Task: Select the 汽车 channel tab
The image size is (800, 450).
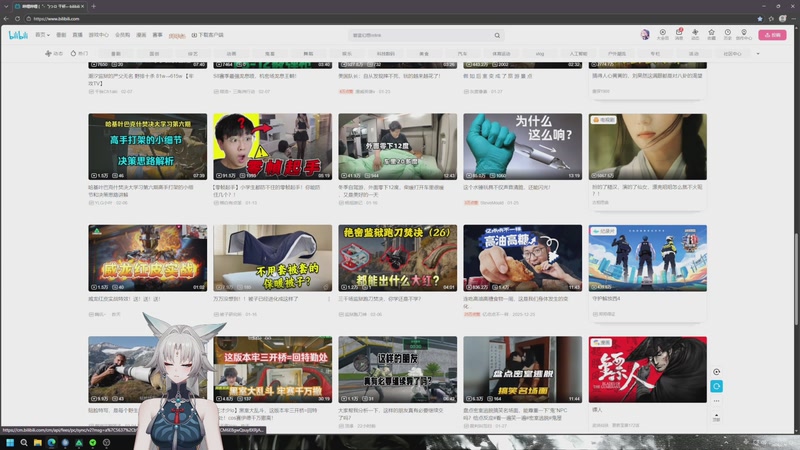Action: point(462,54)
